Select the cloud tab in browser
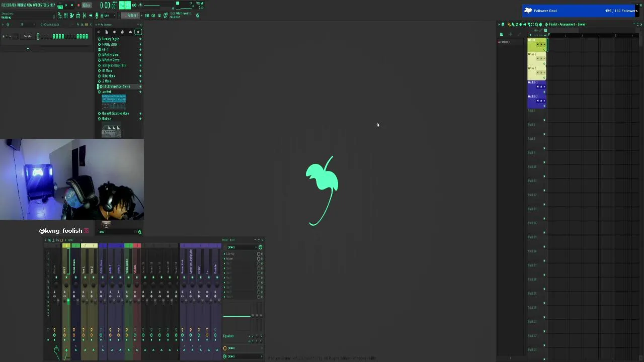 [x=130, y=32]
